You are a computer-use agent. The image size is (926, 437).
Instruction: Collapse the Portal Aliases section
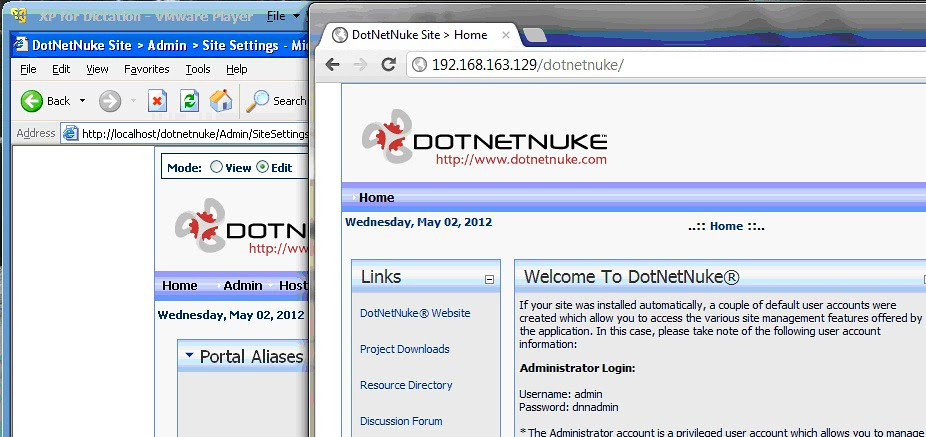[189, 355]
